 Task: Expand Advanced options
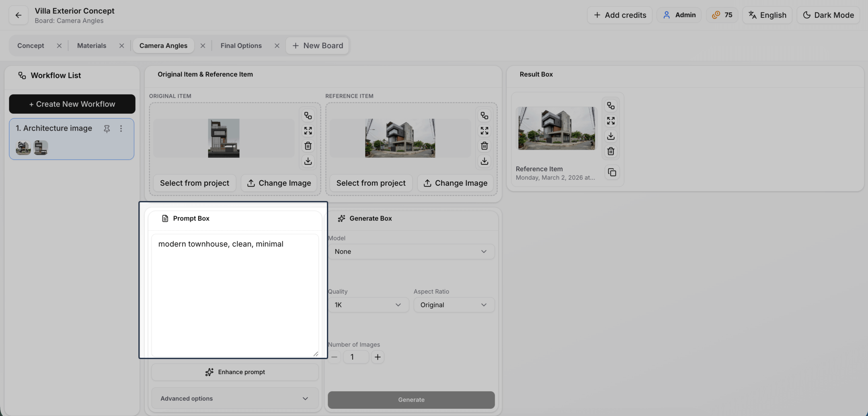point(235,399)
